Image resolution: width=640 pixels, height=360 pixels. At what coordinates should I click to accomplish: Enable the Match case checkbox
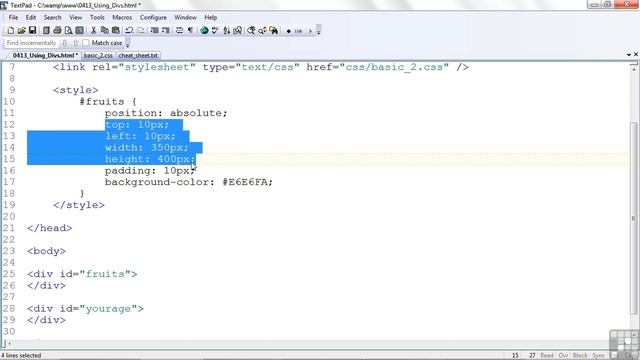point(85,43)
